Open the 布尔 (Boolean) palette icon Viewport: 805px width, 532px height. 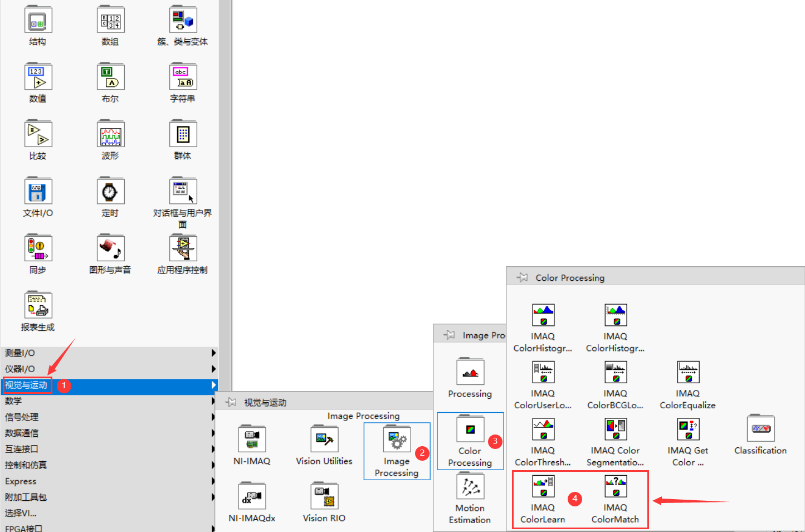point(110,77)
